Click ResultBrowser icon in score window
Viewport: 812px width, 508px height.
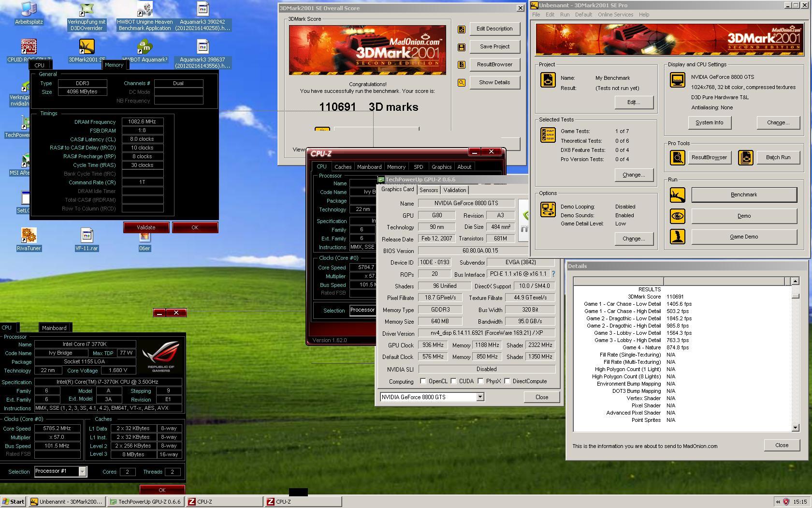click(462, 65)
